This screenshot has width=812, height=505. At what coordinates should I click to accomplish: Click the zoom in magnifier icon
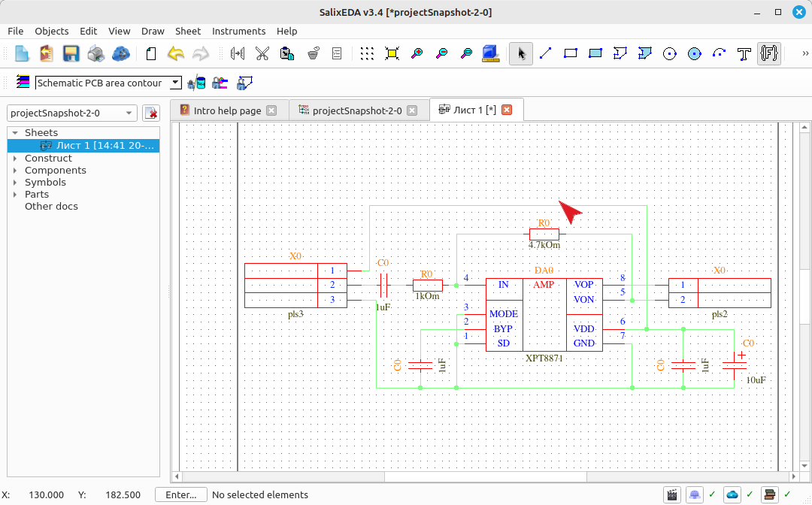pyautogui.click(x=417, y=53)
